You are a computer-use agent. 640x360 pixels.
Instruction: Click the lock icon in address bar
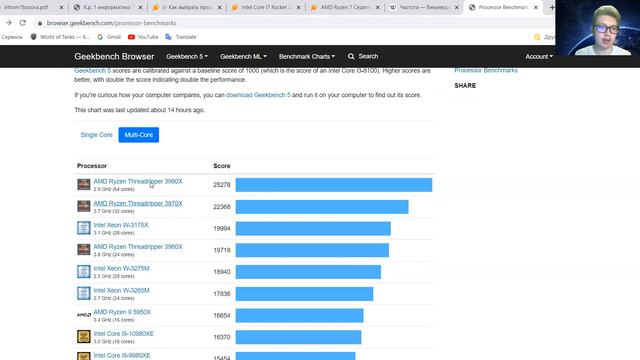click(40, 23)
